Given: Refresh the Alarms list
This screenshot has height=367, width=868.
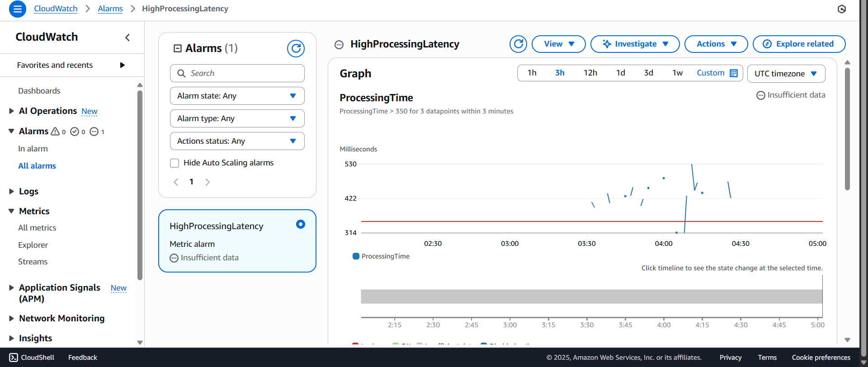Looking at the screenshot, I should pyautogui.click(x=296, y=48).
